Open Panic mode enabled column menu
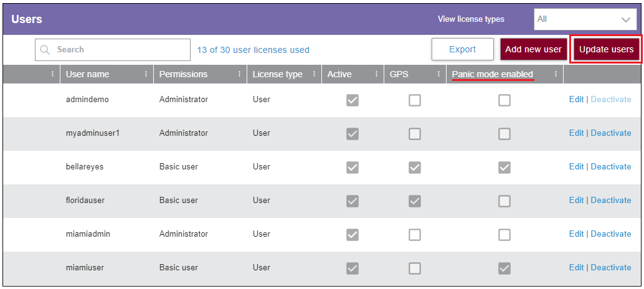644x289 pixels. (556, 74)
